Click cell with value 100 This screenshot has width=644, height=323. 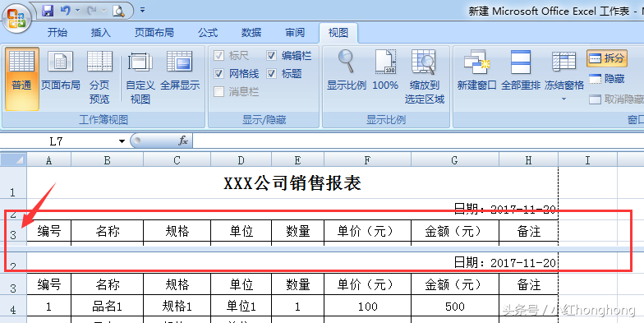[368, 307]
